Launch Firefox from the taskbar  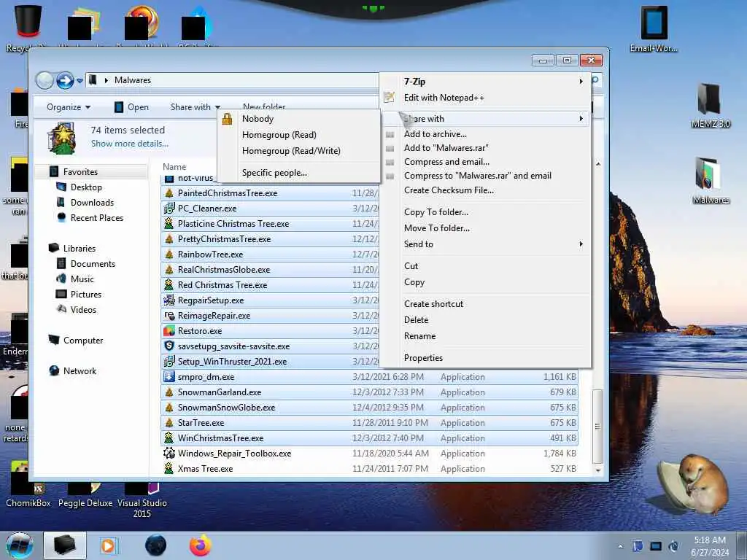(x=200, y=545)
